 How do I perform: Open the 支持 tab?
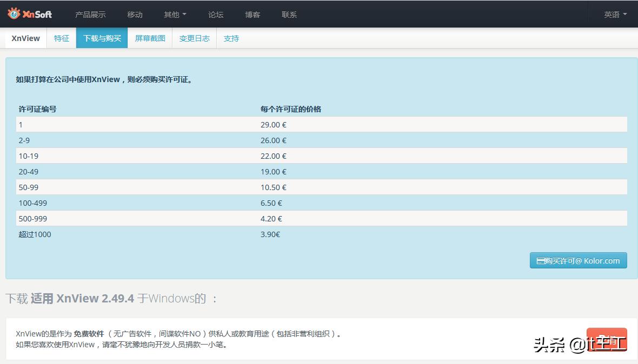tap(231, 38)
